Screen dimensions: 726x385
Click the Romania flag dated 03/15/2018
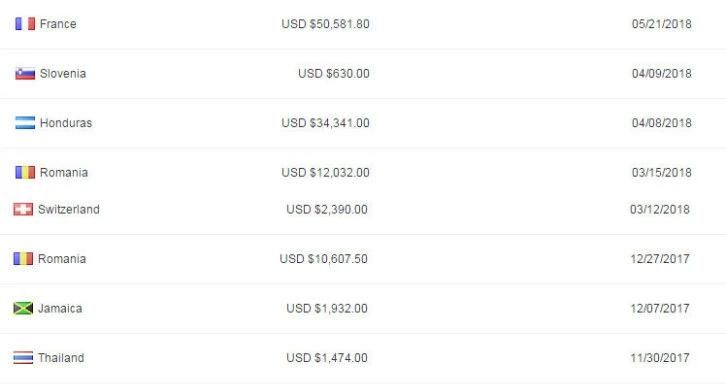tap(25, 173)
